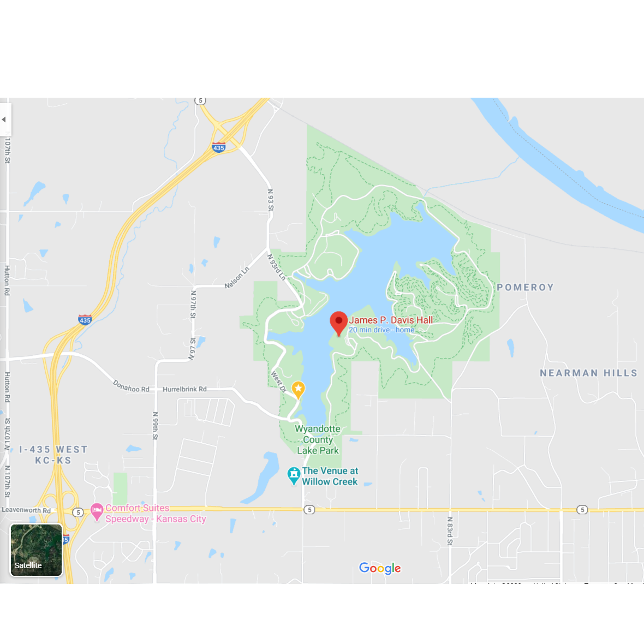Open The Venue at Willow Creek label
This screenshot has height=644, width=644.
click(330, 476)
